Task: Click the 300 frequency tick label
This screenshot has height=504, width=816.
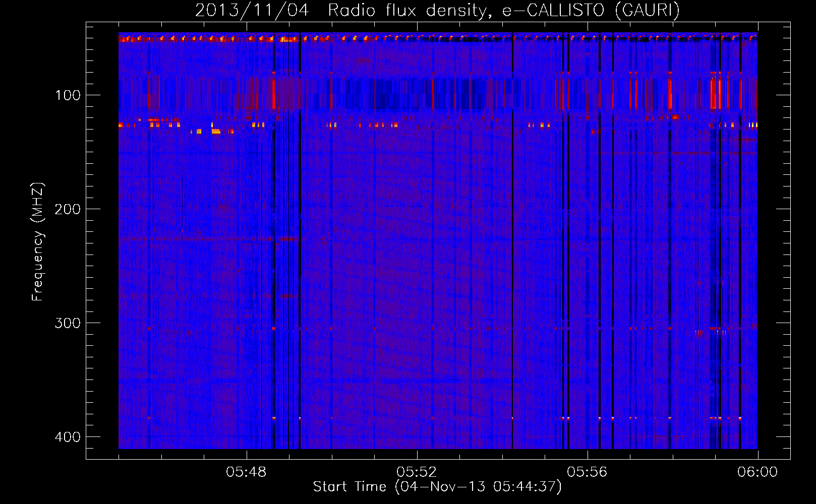Action: point(68,323)
